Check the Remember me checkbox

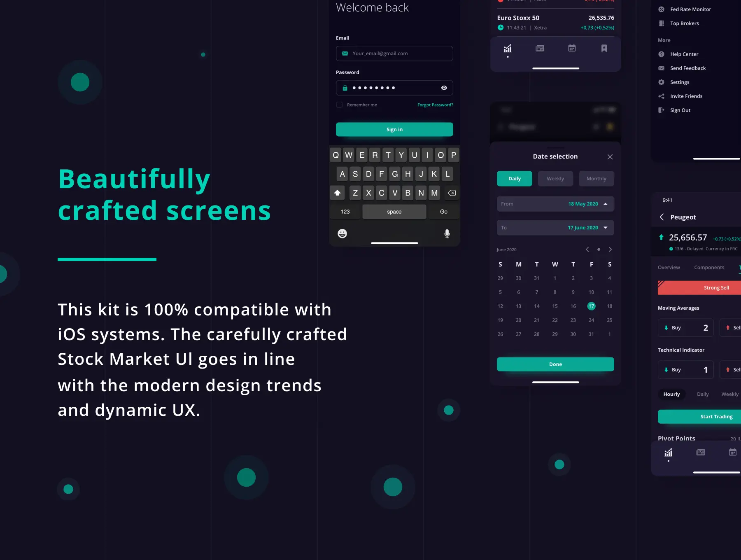tap(339, 105)
